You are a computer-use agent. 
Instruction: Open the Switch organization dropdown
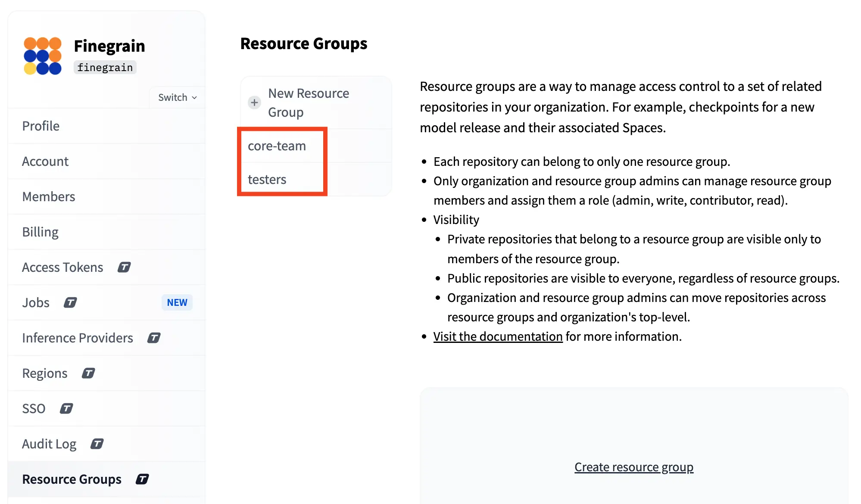pyautogui.click(x=177, y=97)
